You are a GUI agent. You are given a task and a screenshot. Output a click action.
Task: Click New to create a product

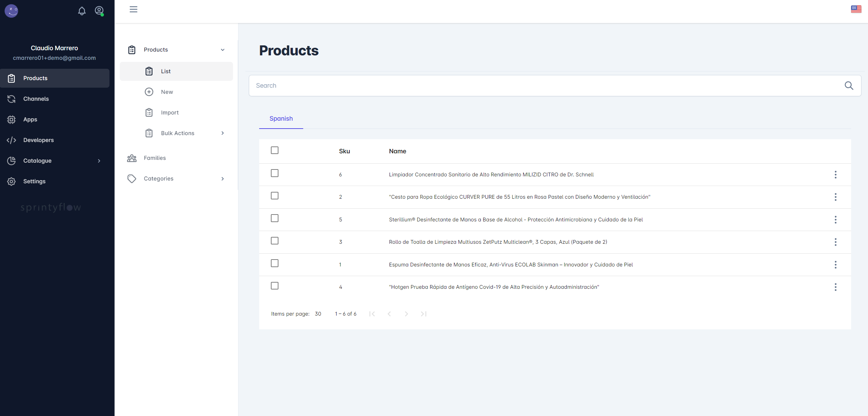pyautogui.click(x=167, y=92)
